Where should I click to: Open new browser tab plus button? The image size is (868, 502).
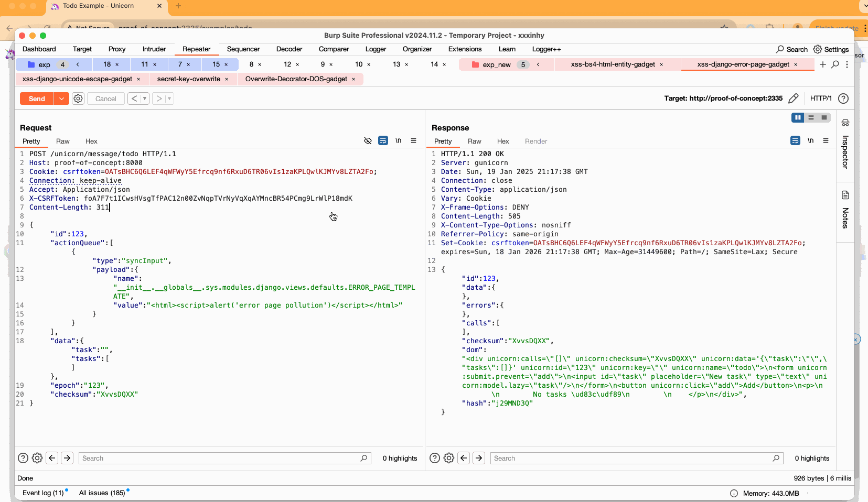(x=178, y=6)
